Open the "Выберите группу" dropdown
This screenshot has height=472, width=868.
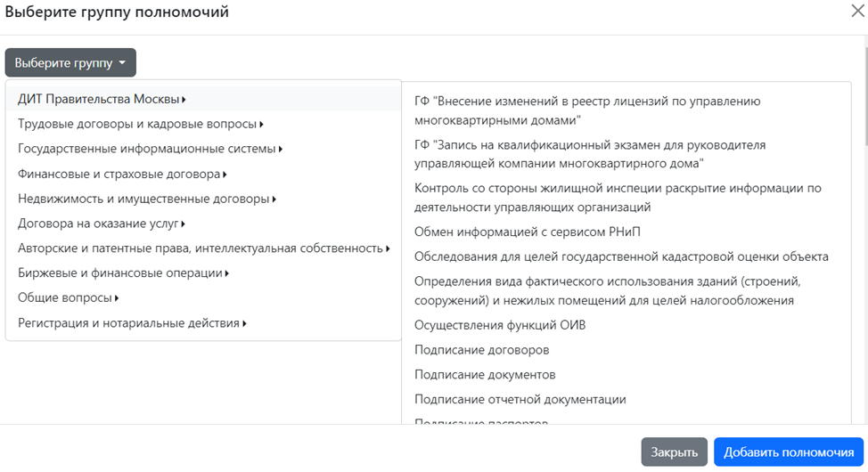[70, 63]
